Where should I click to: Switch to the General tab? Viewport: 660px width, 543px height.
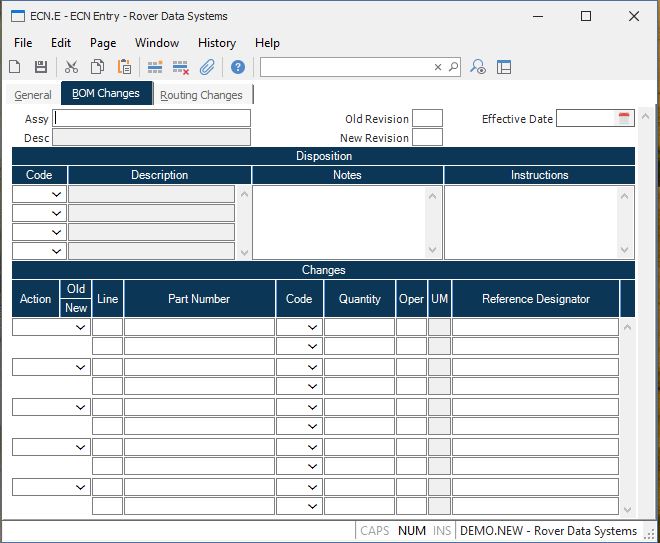[33, 95]
